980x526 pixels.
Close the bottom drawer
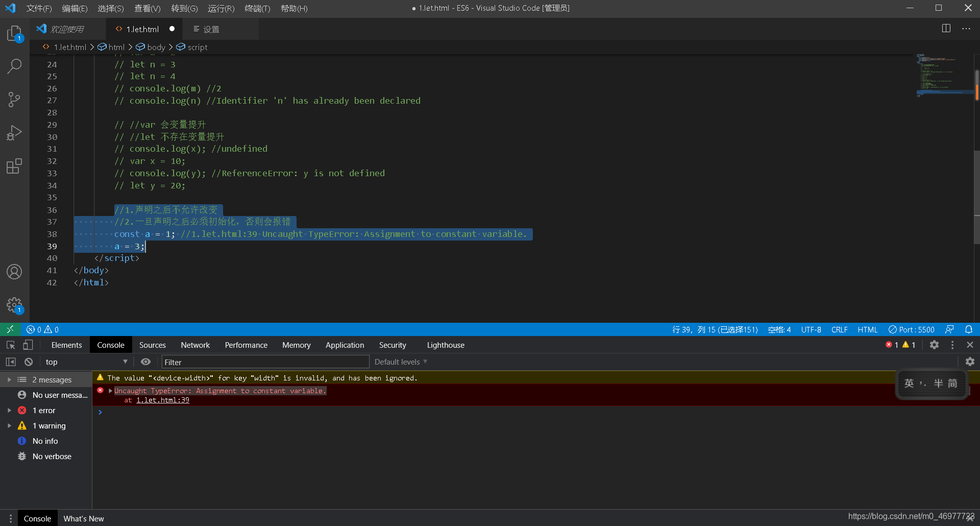click(x=970, y=518)
